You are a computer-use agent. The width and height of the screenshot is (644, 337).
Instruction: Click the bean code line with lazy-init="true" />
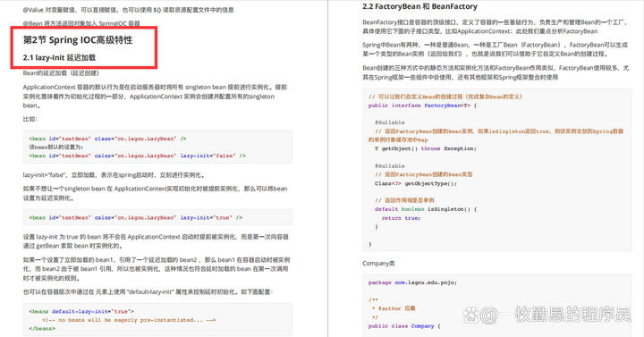point(136,217)
